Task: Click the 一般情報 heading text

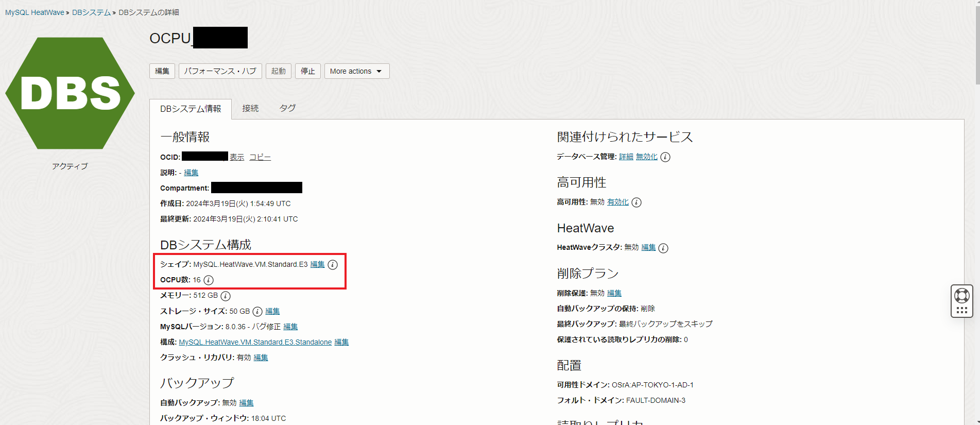Action: [185, 137]
